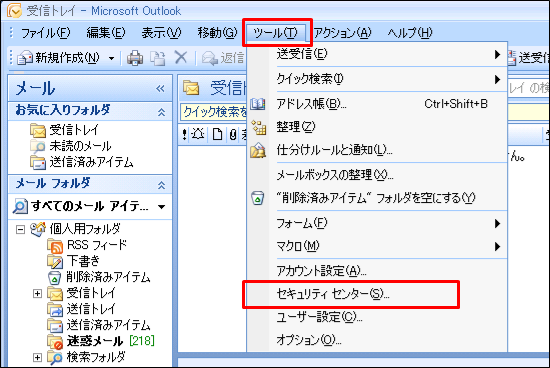
Task: Sort by item type page icon
Action: [x=217, y=134]
